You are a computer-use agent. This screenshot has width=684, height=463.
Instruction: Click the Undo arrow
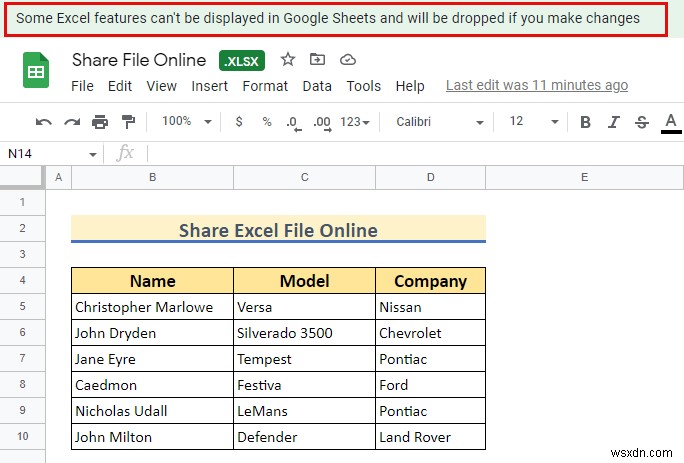pyautogui.click(x=44, y=122)
